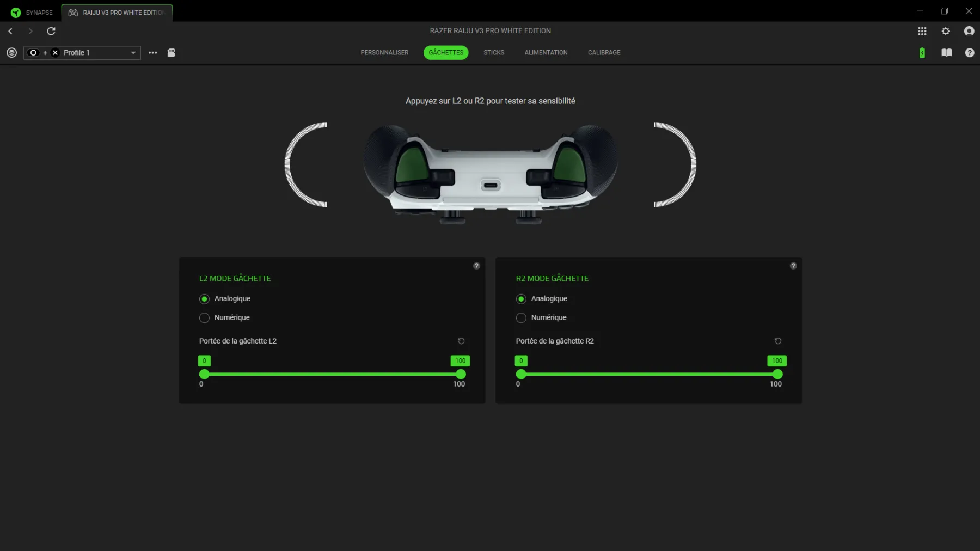980x551 pixels.
Task: Open Synapse settings gear
Action: pos(946,31)
